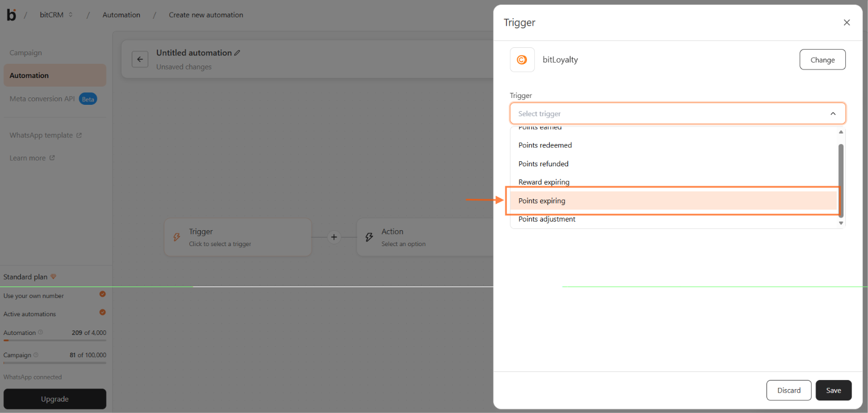Viewport: 868px width, 413px height.
Task: Click the Automation usage progress bar
Action: click(x=55, y=340)
